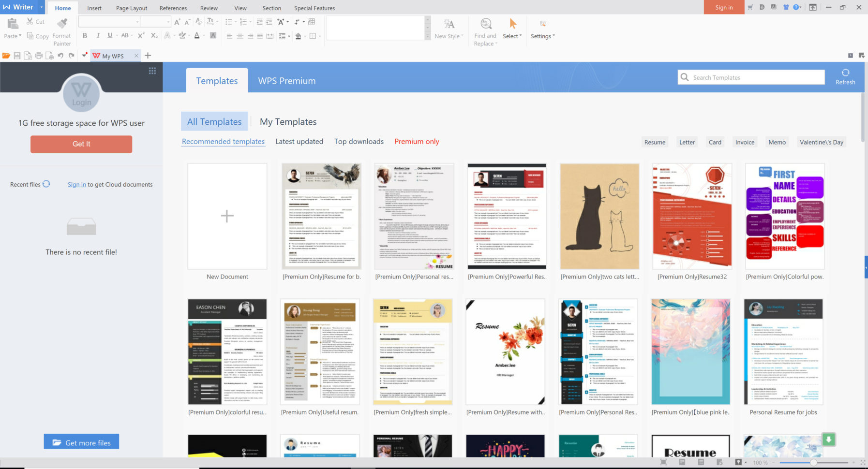This screenshot has height=469, width=868.
Task: Open Recommended templates link
Action: (223, 141)
